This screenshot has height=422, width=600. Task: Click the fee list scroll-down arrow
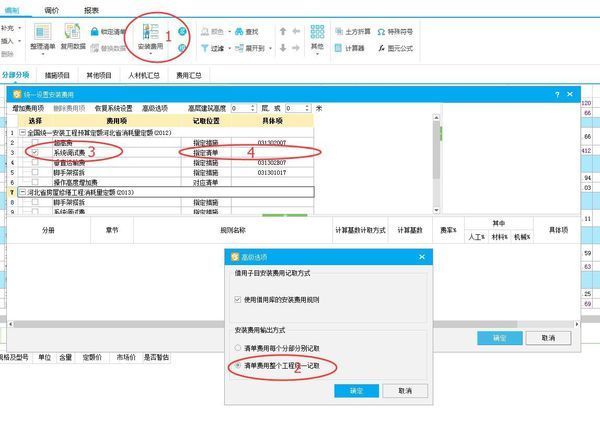point(436,210)
